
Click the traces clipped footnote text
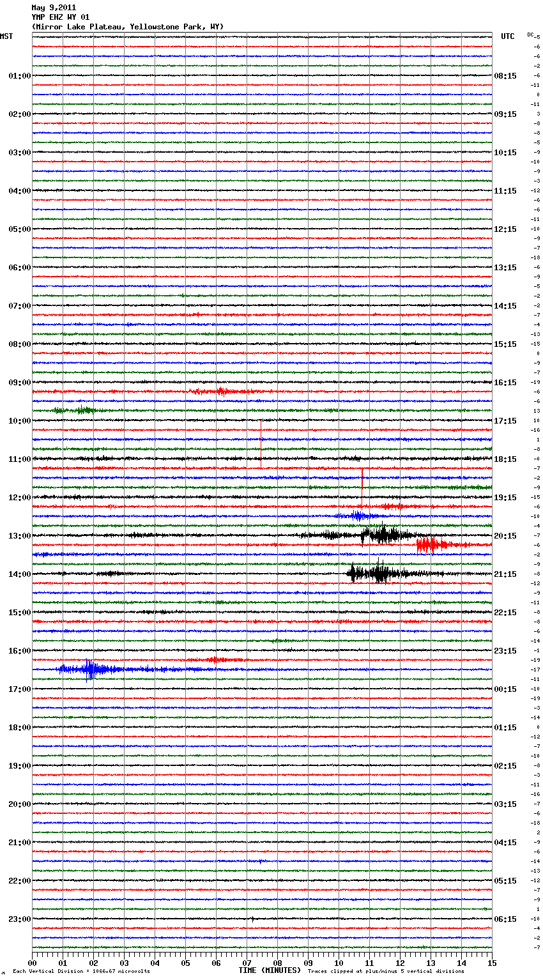click(386, 972)
